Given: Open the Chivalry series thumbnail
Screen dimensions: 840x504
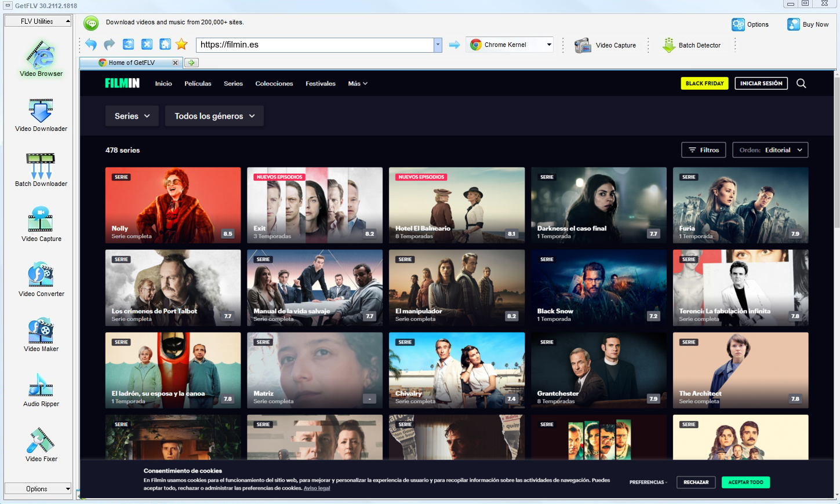Looking at the screenshot, I should click(457, 370).
